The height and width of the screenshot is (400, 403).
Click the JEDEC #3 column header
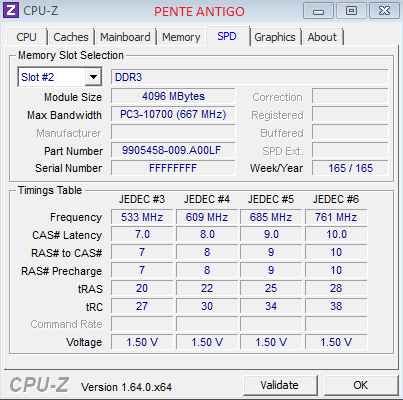142,199
